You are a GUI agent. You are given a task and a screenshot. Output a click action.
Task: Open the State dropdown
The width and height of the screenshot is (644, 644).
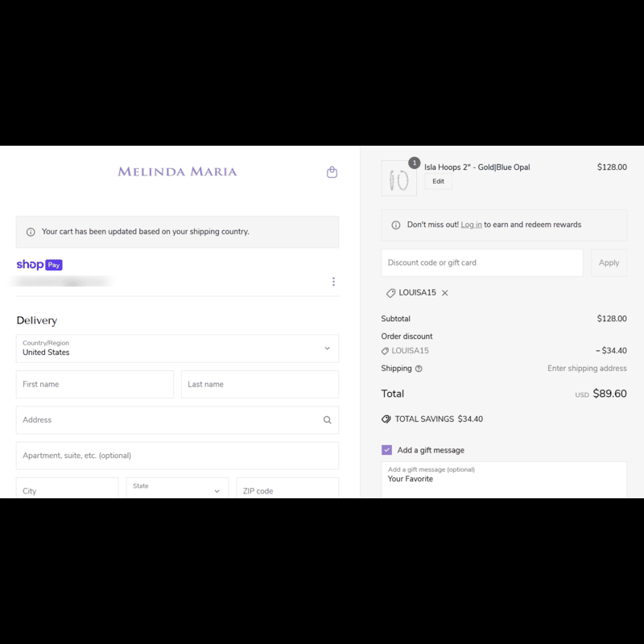(x=177, y=488)
